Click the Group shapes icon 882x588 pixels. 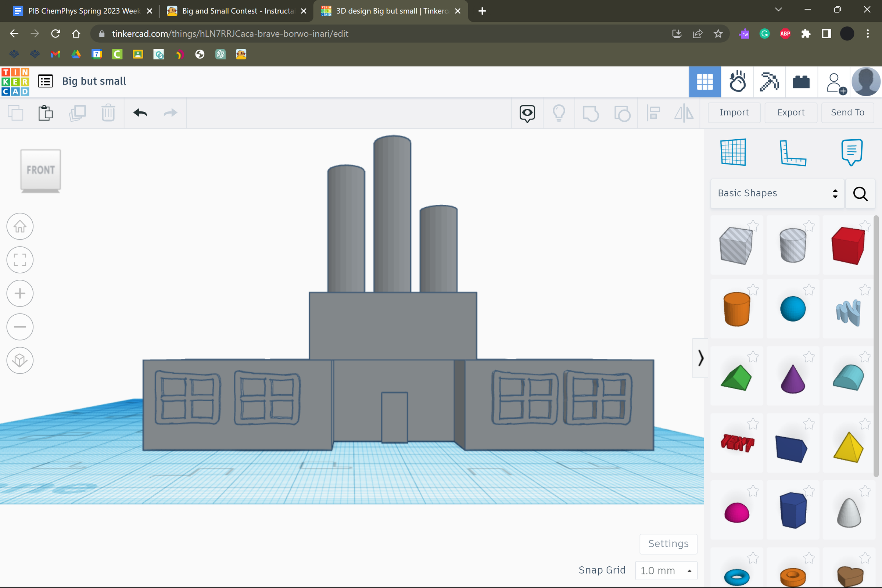pos(591,113)
